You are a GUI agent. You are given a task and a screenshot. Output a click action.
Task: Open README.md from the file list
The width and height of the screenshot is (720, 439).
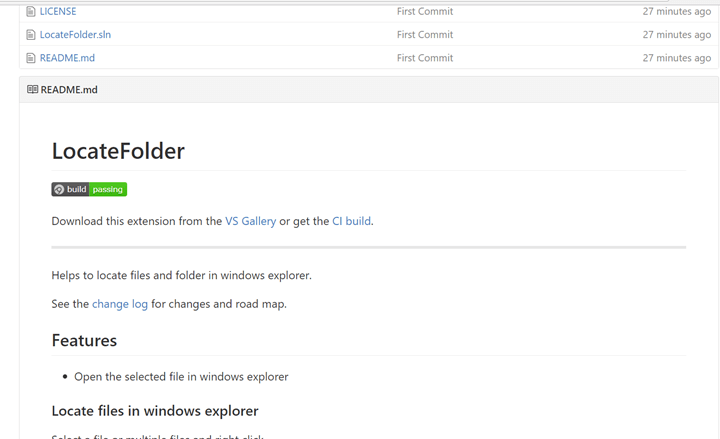(67, 58)
